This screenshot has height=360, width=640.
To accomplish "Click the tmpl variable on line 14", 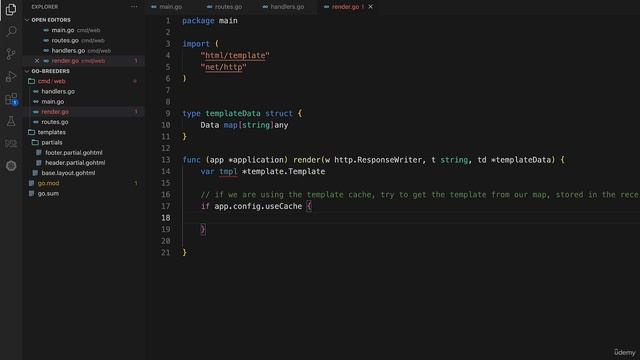I will 228,171.
